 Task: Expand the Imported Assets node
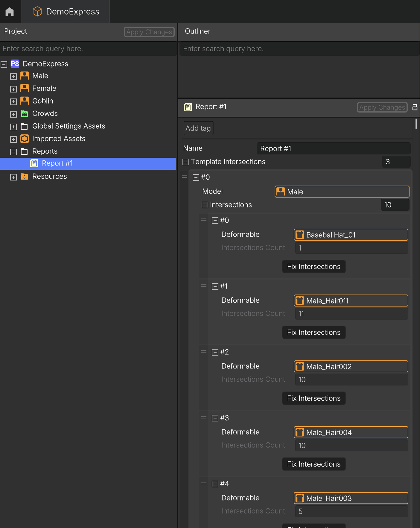point(13,139)
